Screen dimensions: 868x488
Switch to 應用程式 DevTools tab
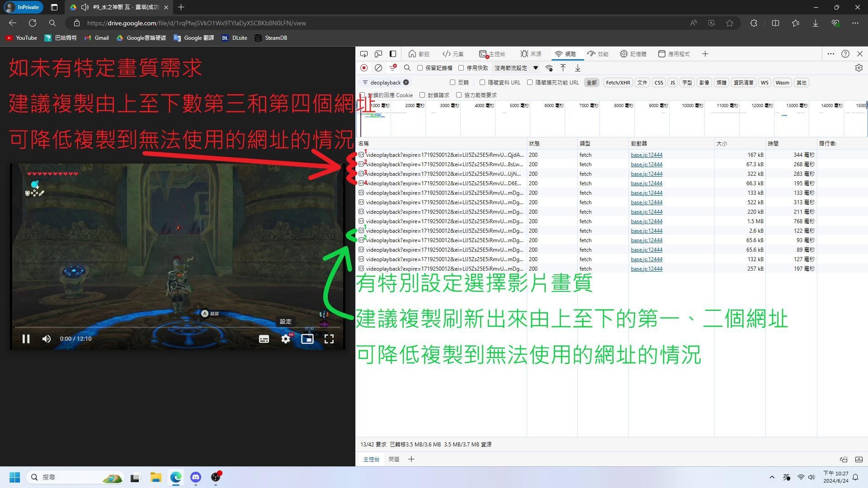click(x=674, y=54)
